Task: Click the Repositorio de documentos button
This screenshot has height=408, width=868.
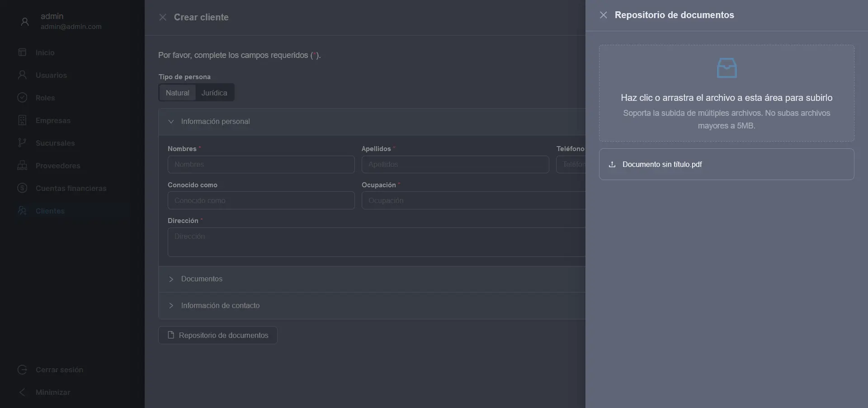Action: (x=218, y=335)
